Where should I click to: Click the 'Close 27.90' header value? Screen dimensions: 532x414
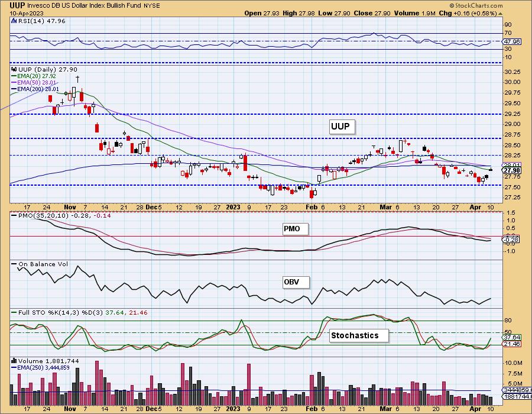[372, 13]
